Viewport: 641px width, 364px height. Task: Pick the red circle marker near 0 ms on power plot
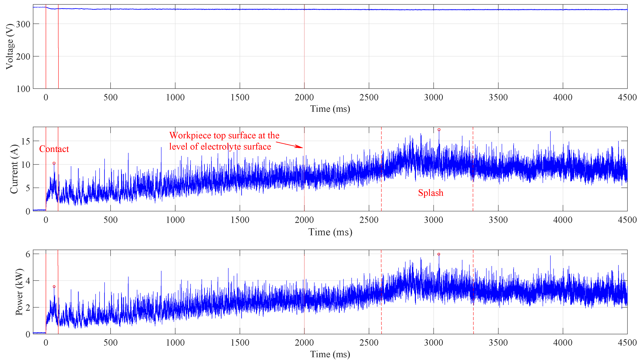click(x=54, y=287)
